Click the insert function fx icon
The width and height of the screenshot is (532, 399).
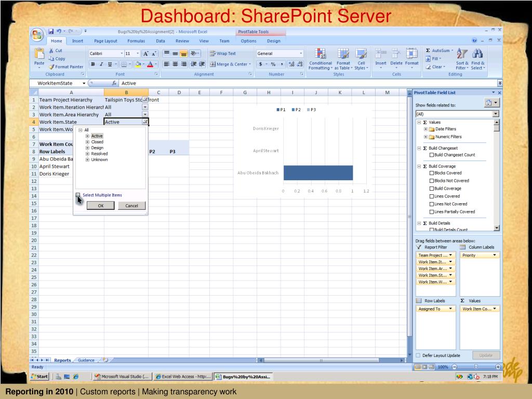(x=114, y=83)
